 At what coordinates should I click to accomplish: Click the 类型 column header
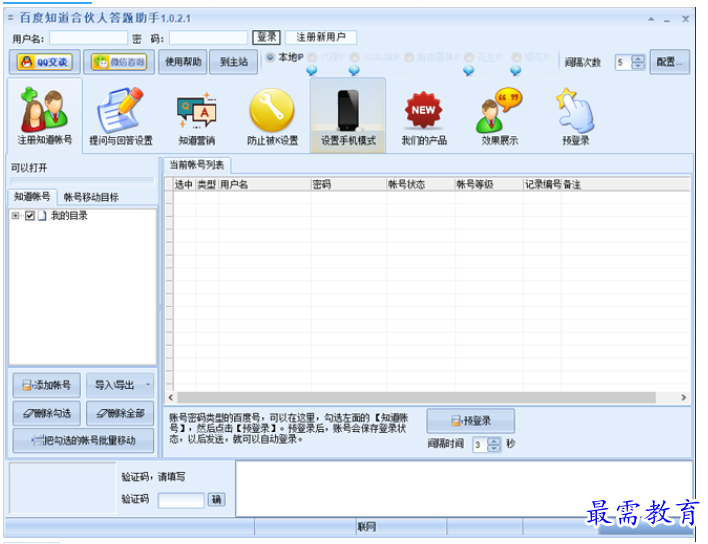point(207,185)
